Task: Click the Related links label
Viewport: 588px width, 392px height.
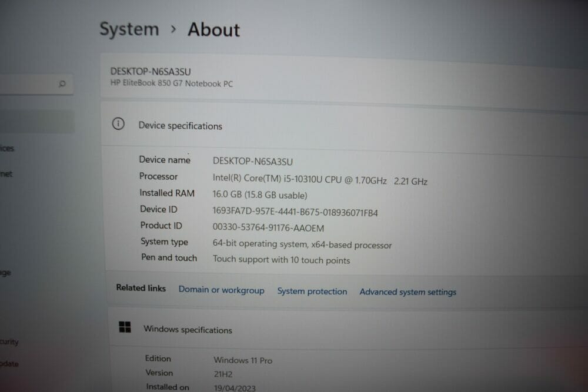Action: tap(141, 288)
